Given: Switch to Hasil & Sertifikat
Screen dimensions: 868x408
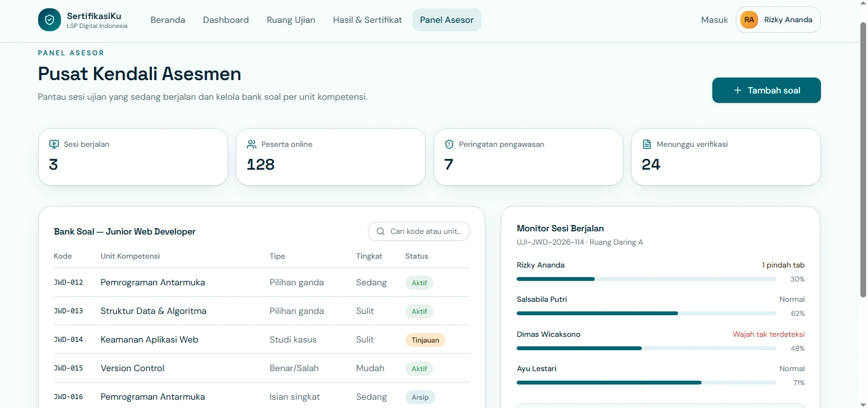Looking at the screenshot, I should coord(367,20).
